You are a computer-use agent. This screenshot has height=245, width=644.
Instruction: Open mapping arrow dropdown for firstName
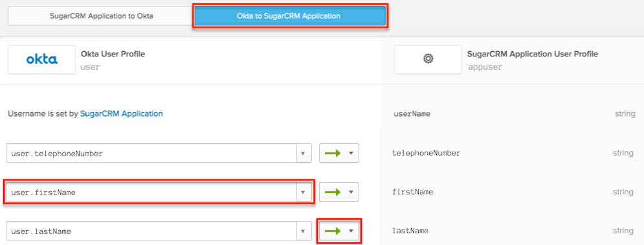pyautogui.click(x=339, y=192)
